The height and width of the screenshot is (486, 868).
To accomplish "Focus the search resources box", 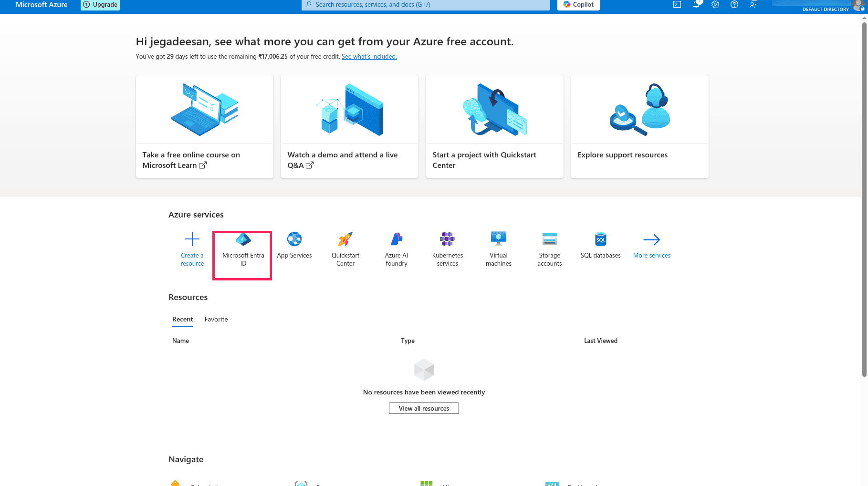I will pos(426,4).
